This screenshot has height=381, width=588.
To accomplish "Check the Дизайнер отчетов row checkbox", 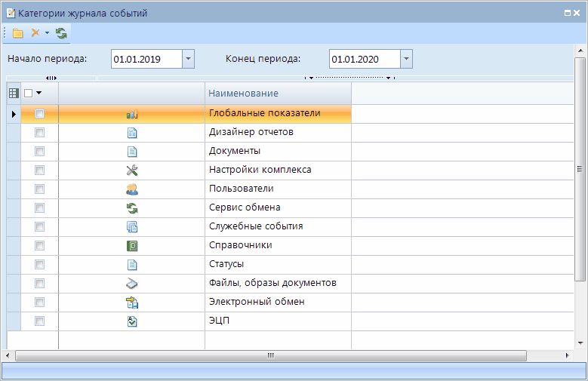I will 40,133.
